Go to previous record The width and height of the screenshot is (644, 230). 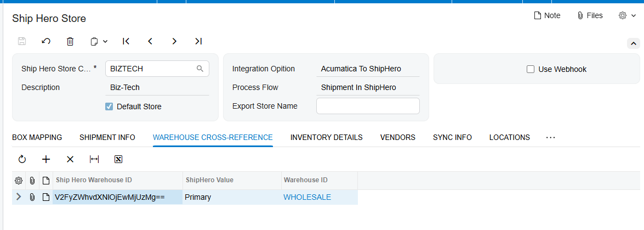click(150, 41)
